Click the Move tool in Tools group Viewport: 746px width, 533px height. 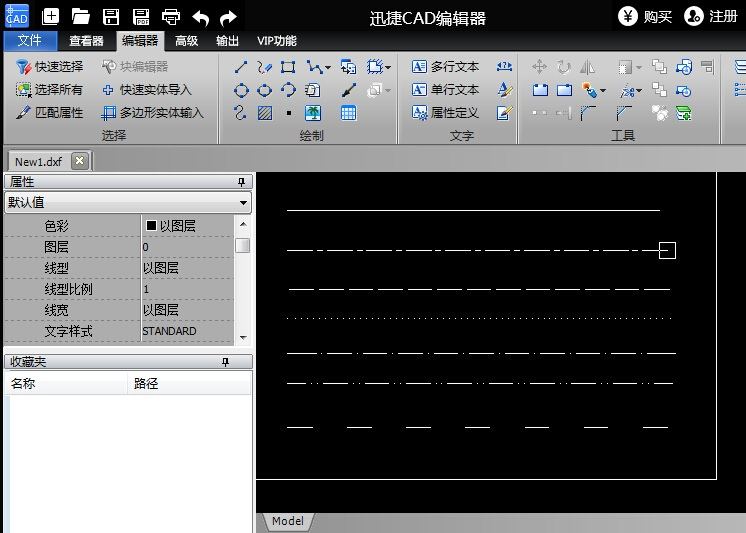[539, 67]
